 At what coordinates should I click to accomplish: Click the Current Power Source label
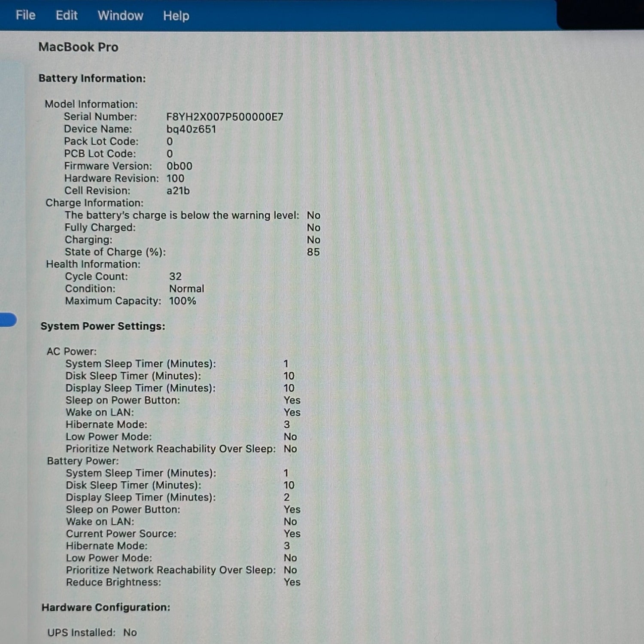click(121, 534)
